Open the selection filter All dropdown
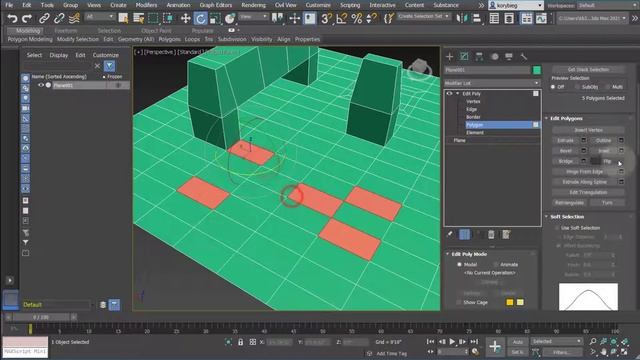Viewport: 640px width, 360px height. [100, 17]
